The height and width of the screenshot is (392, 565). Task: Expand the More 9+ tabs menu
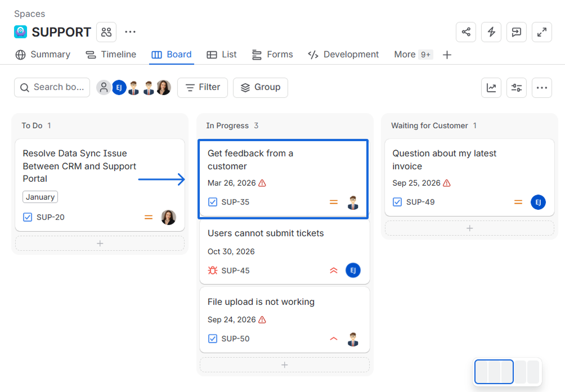413,55
